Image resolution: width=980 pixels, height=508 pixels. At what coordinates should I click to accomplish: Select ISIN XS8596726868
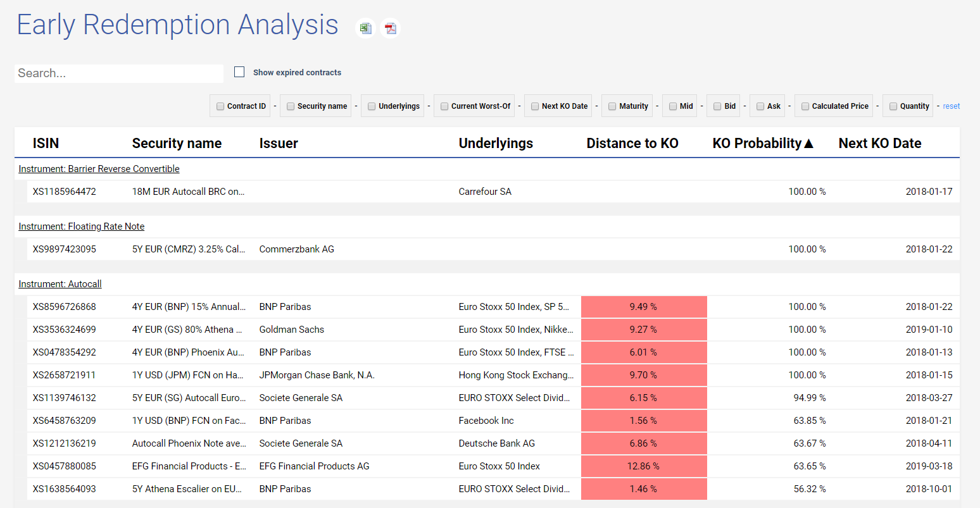[65, 307]
